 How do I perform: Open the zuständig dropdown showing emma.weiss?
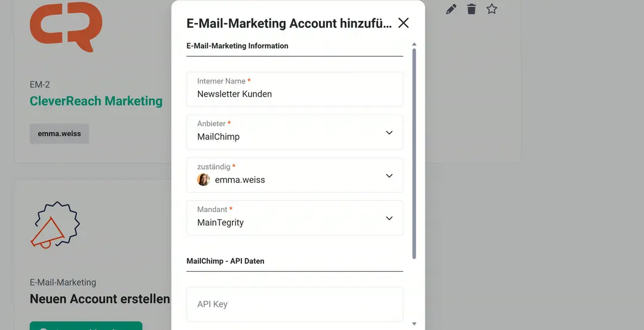(295, 175)
